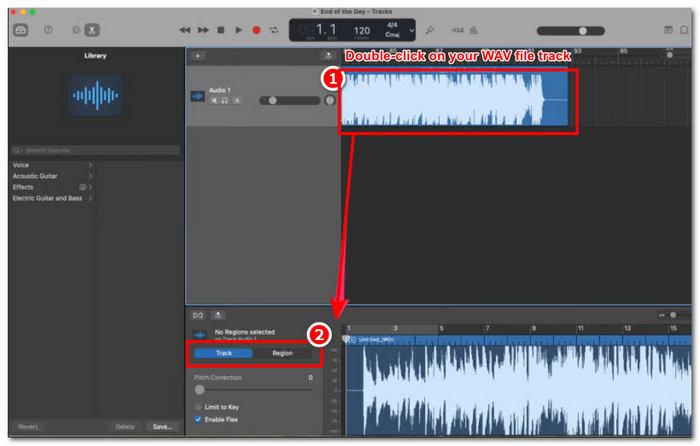Click the Delete button in Library
This screenshot has height=446, width=700.
(125, 427)
